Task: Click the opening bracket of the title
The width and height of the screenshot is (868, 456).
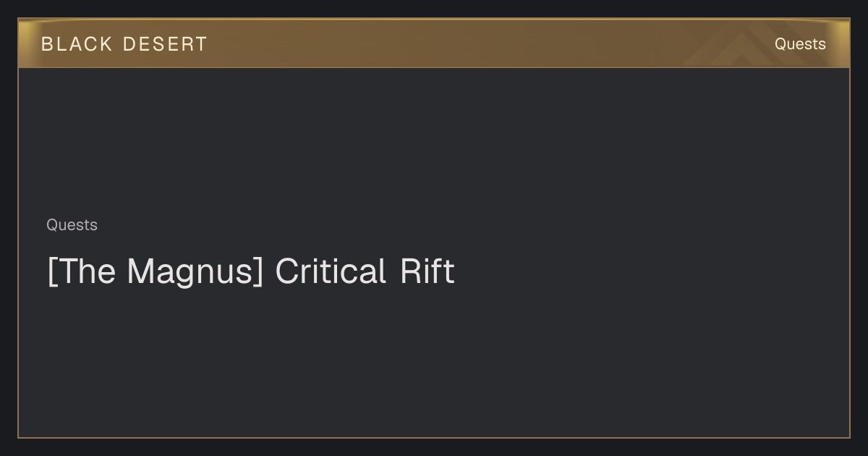Action: pos(51,272)
